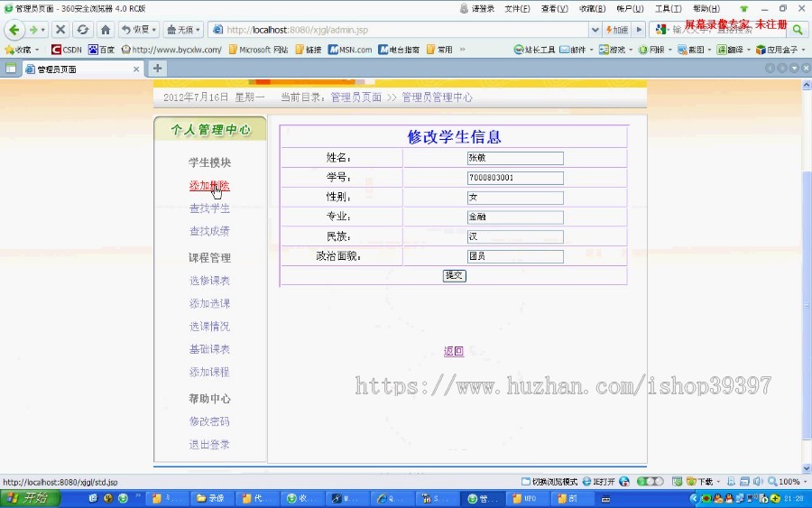The width and height of the screenshot is (812, 508).
Task: Click the 添加删除 sidebar link
Action: point(209,185)
